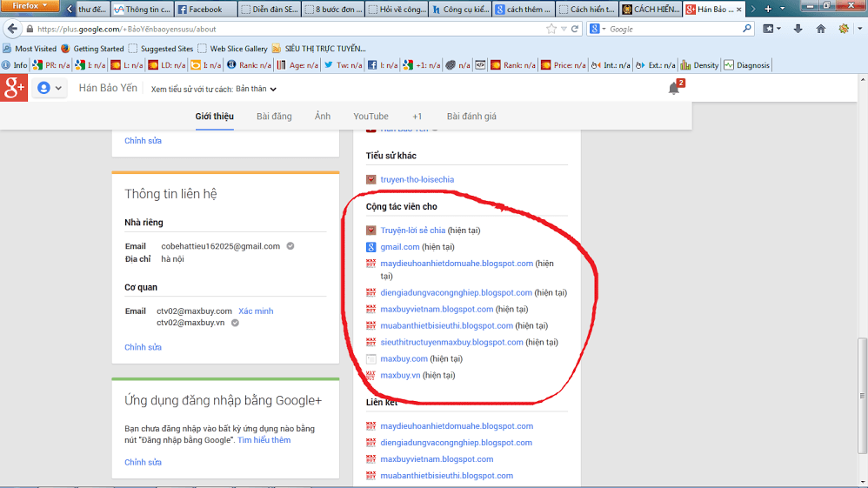Click the search magnifier icon
The height and width of the screenshot is (488, 868).
pos(747,29)
